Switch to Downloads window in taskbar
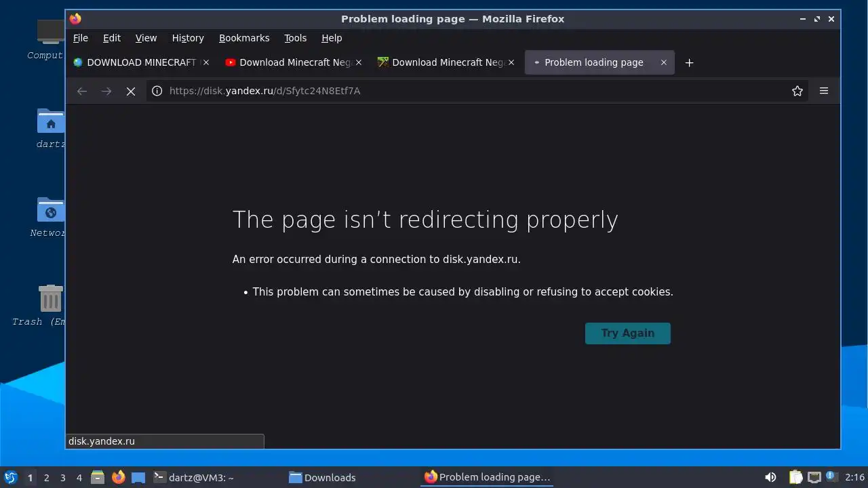Screen dimensions: 868x488 [351, 477]
